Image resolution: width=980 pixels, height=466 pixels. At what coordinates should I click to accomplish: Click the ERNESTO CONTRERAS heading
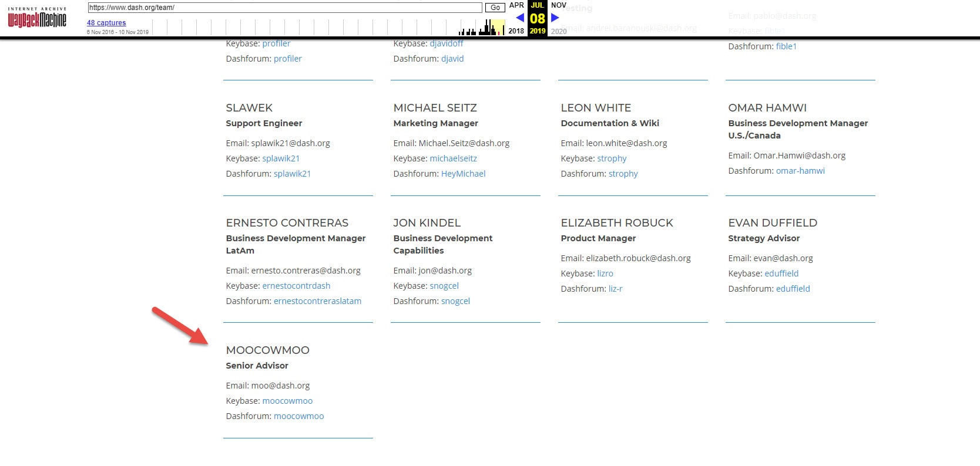pos(287,223)
